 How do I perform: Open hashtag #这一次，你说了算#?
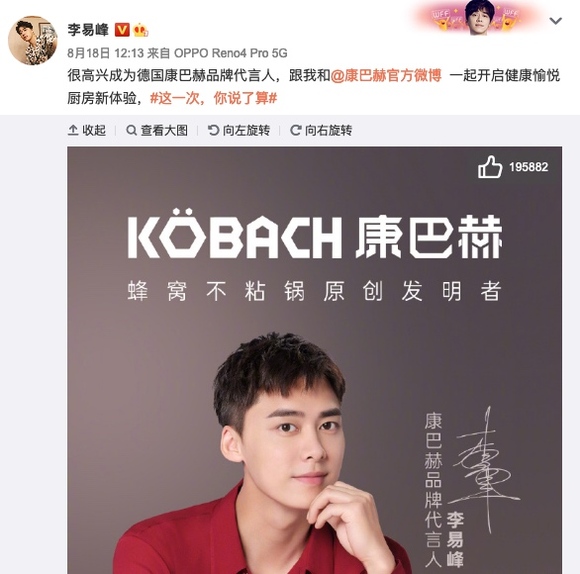coord(213,98)
